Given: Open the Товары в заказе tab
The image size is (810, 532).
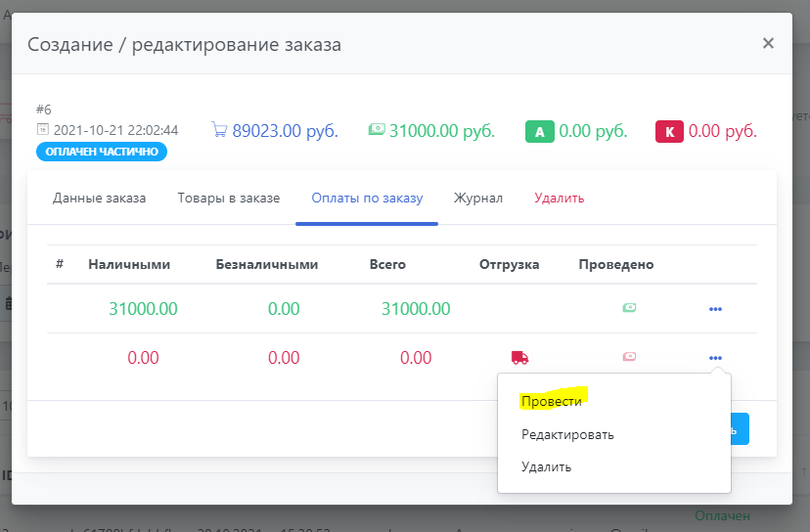Looking at the screenshot, I should pos(229,199).
